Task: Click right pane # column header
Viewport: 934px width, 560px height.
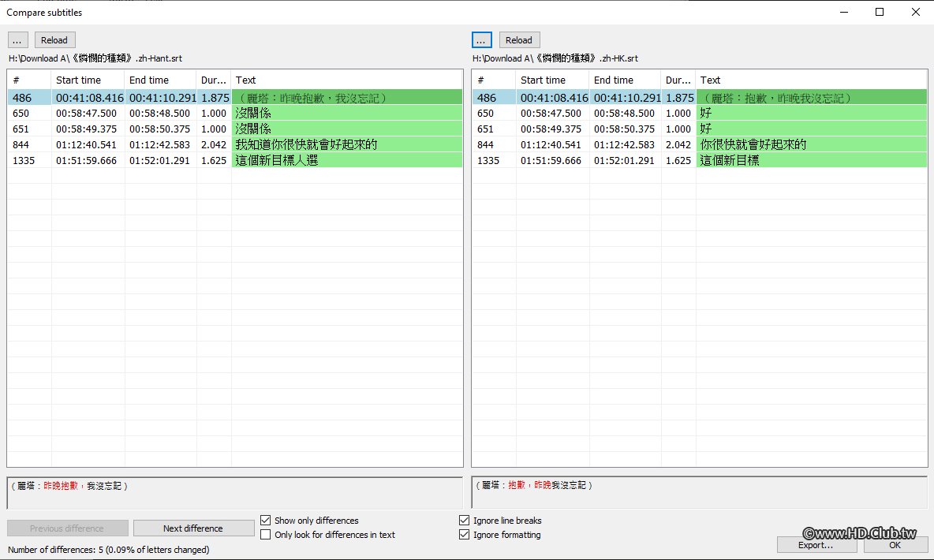Action: 494,80
